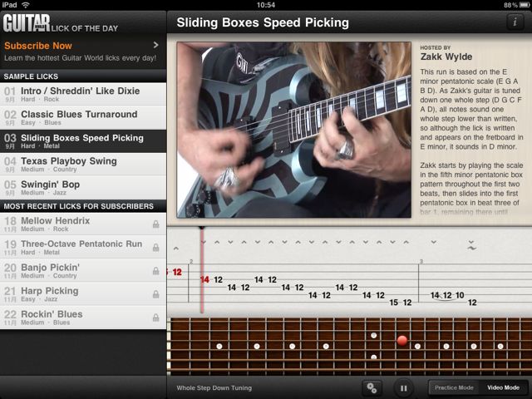Select lick 05 Swingin' Bop

(x=83, y=188)
